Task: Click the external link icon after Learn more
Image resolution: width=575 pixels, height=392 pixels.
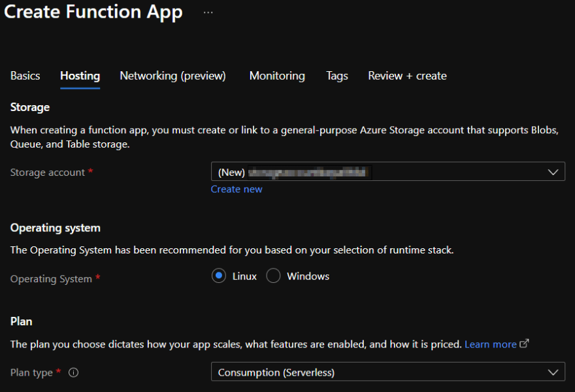Action: tap(525, 344)
